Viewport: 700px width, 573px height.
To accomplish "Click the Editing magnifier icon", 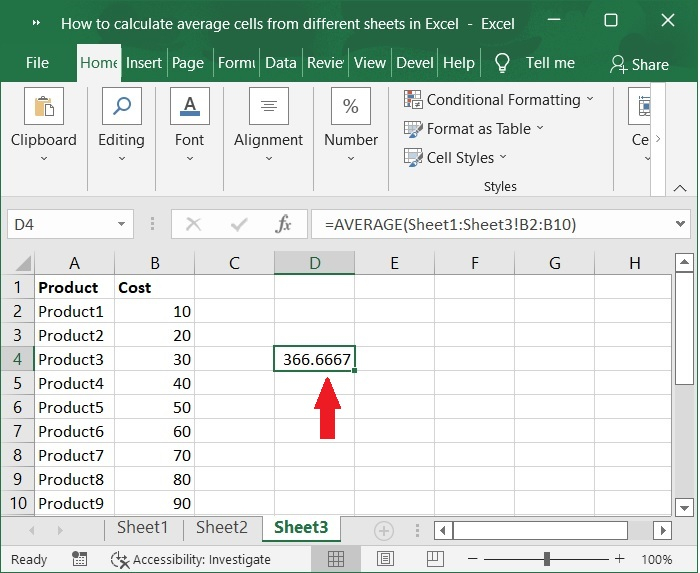I will 121,107.
